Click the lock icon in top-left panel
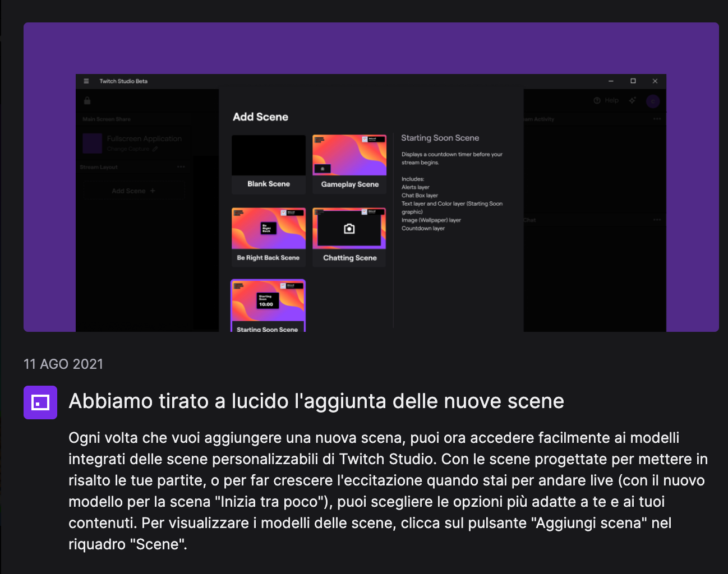728x574 pixels. 87,101
